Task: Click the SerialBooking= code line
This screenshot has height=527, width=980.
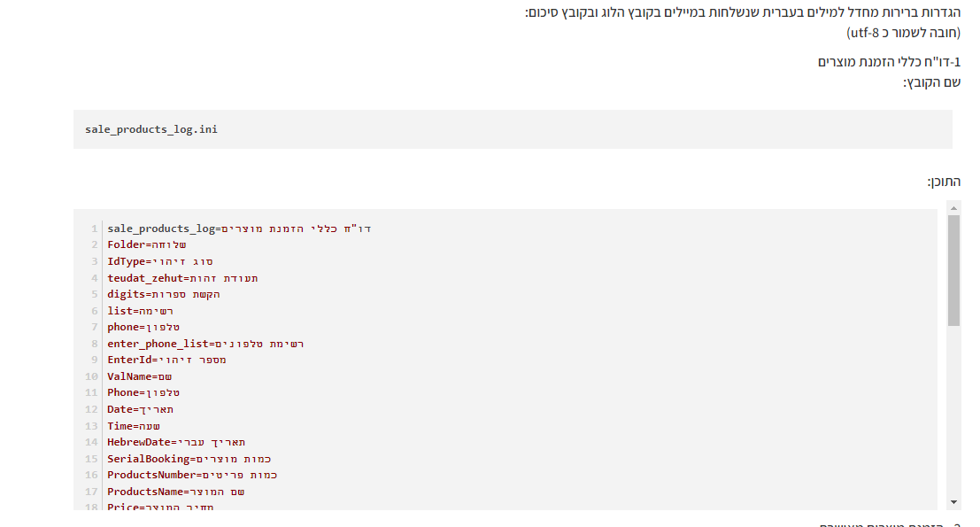Action: click(x=189, y=459)
